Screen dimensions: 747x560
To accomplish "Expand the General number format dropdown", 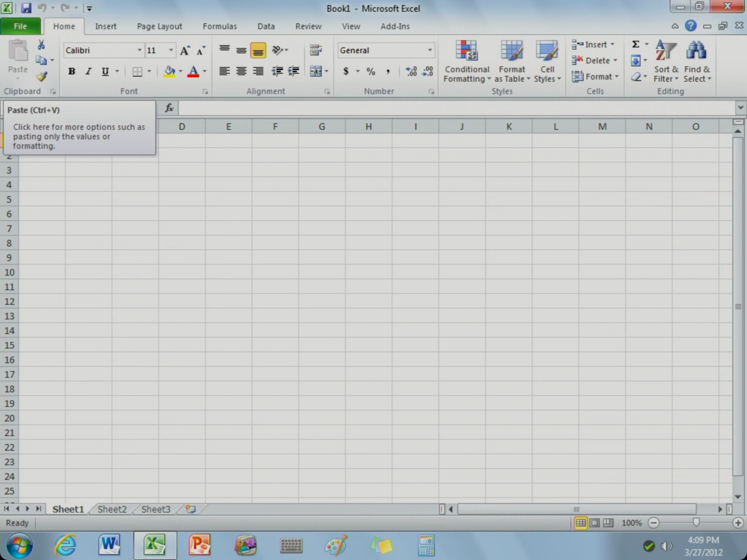I will click(430, 50).
